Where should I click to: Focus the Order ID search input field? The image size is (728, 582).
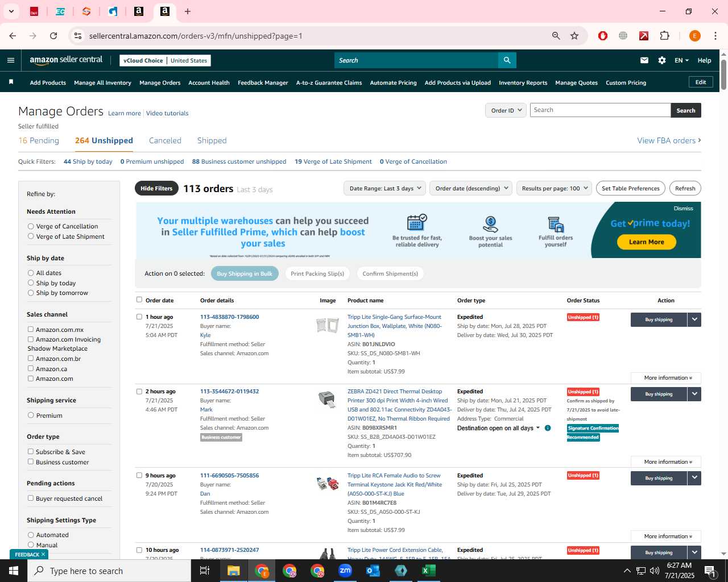coord(600,110)
